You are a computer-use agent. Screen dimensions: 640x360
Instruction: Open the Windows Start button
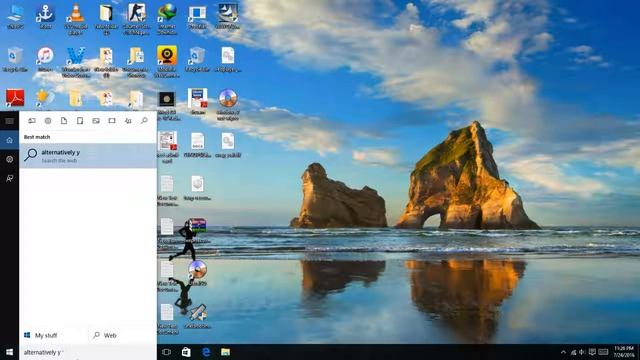pyautogui.click(x=9, y=352)
